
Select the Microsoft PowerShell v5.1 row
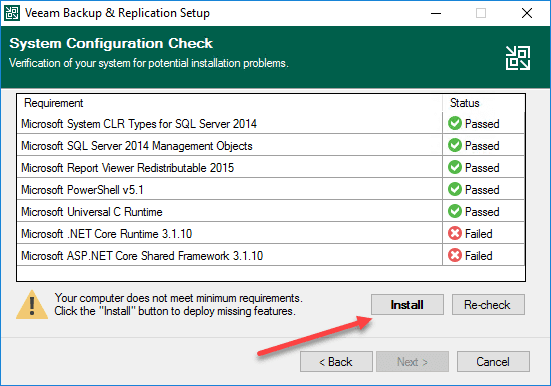click(271, 189)
